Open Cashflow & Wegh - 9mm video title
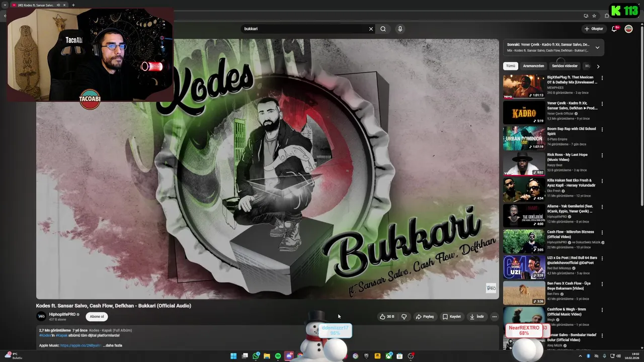The width and height of the screenshot is (644, 362). [567, 312]
